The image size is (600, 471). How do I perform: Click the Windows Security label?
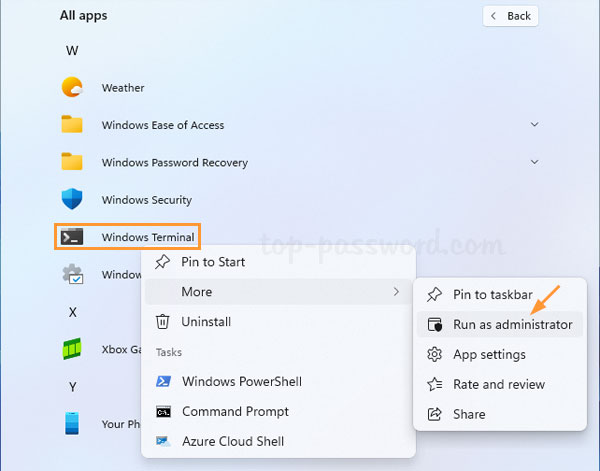coord(147,200)
